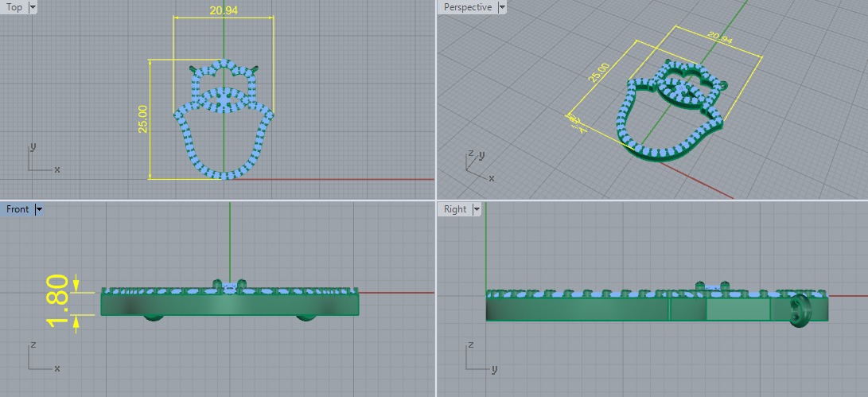
Task: Click the pendant side profile in Front viewport
Action: pos(230,302)
